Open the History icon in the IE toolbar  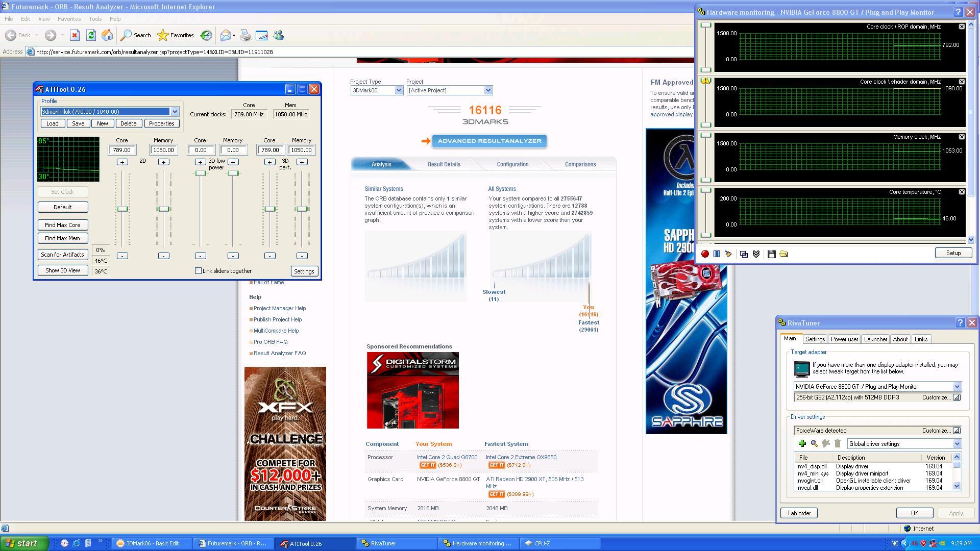coord(206,35)
